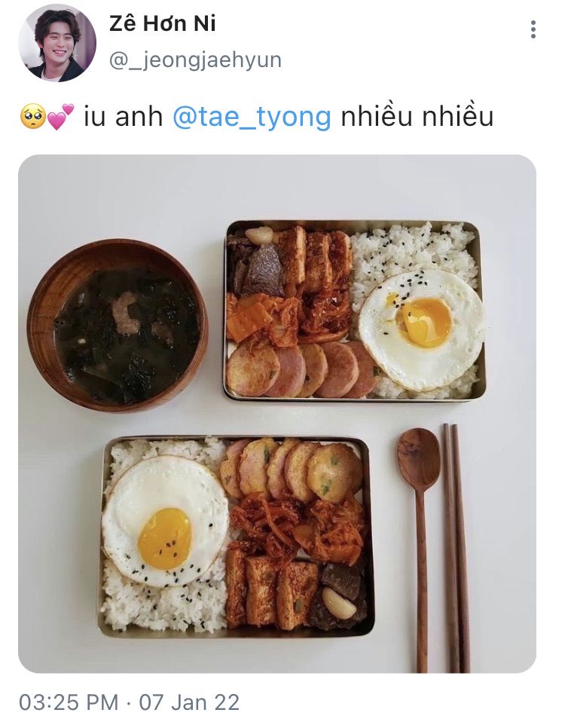565x728 pixels.
Task: Open the 03:25 PM timestamp
Action: pyautogui.click(x=69, y=702)
